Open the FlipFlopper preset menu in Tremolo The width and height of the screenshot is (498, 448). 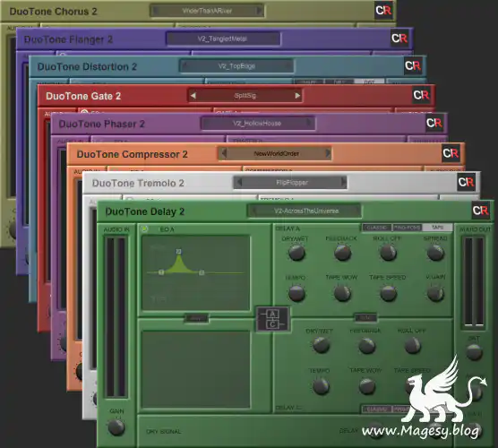click(291, 183)
